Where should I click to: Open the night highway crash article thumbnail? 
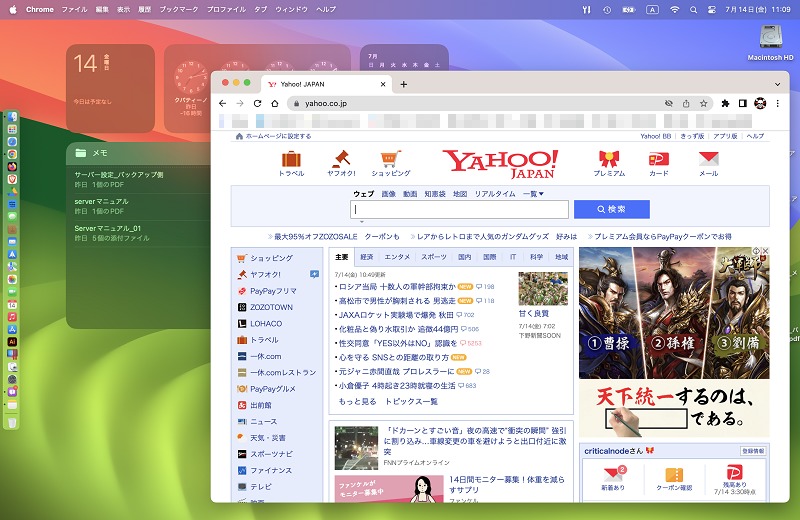(x=356, y=448)
